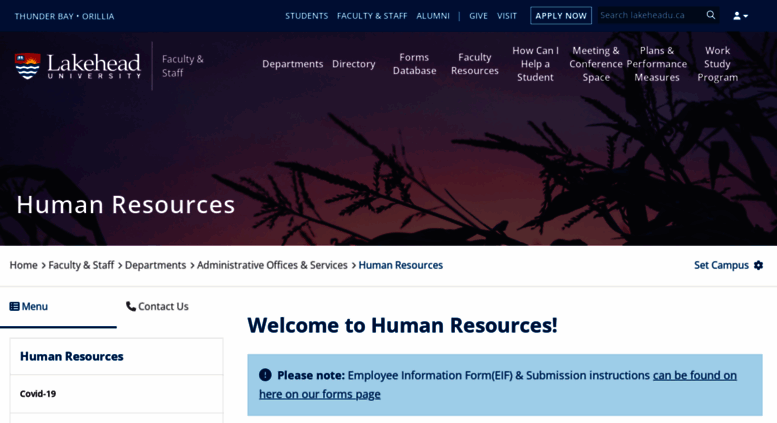Go to Departments breadcrumb
This screenshot has width=777, height=423.
click(155, 265)
